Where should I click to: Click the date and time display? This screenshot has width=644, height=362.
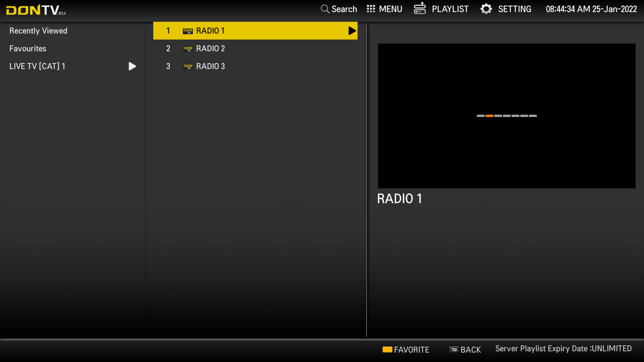[x=591, y=9]
